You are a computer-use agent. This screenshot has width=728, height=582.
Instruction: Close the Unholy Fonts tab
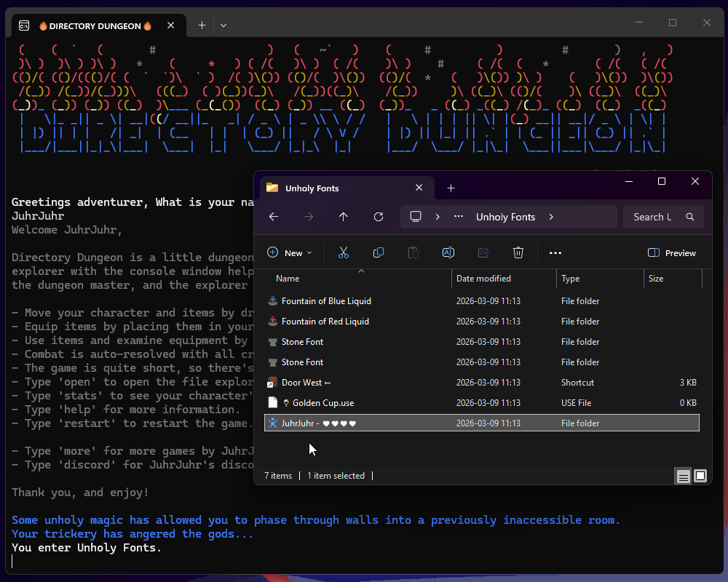419,188
